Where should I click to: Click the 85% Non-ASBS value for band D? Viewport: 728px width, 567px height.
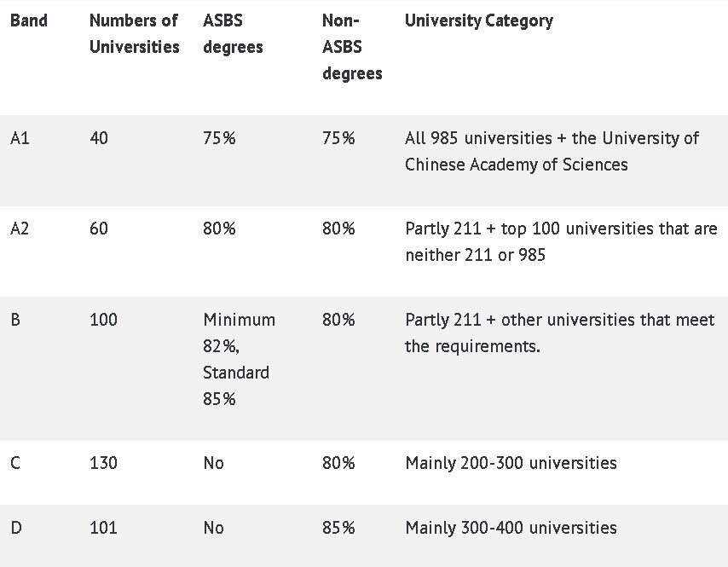tap(338, 528)
